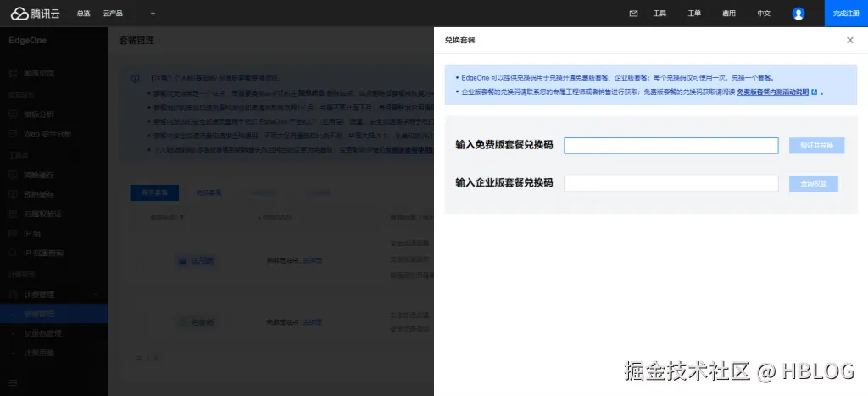Image resolution: width=868 pixels, height=396 pixels.
Task: Click the 套餐管理 page heading
Action: 136,40
